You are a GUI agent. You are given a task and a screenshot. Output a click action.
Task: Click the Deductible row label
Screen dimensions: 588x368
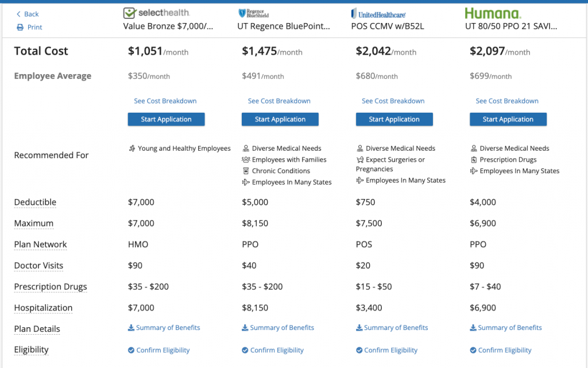[35, 202]
